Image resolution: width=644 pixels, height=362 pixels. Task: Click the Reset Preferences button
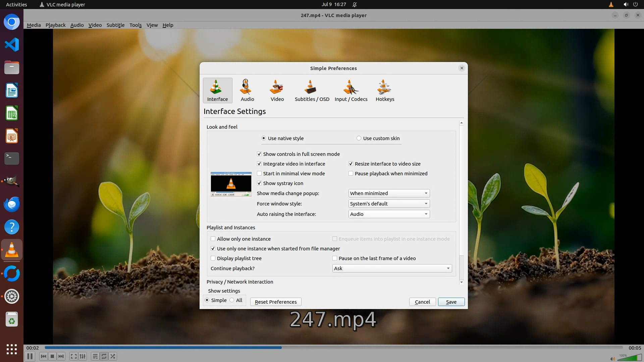pos(275,302)
